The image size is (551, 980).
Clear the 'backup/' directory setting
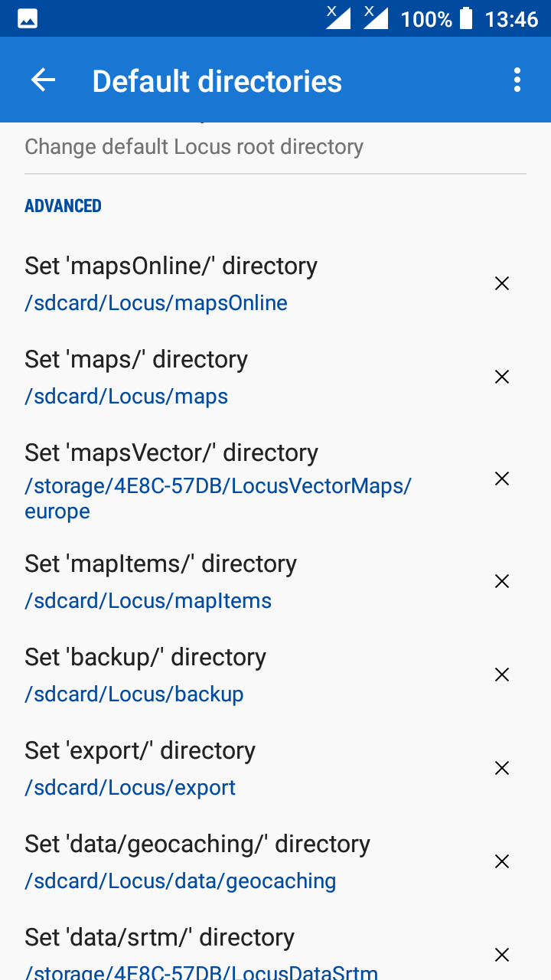(502, 675)
